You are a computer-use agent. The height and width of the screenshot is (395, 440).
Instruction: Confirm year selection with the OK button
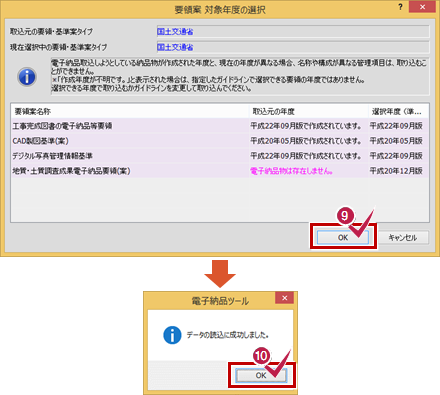[x=343, y=237]
